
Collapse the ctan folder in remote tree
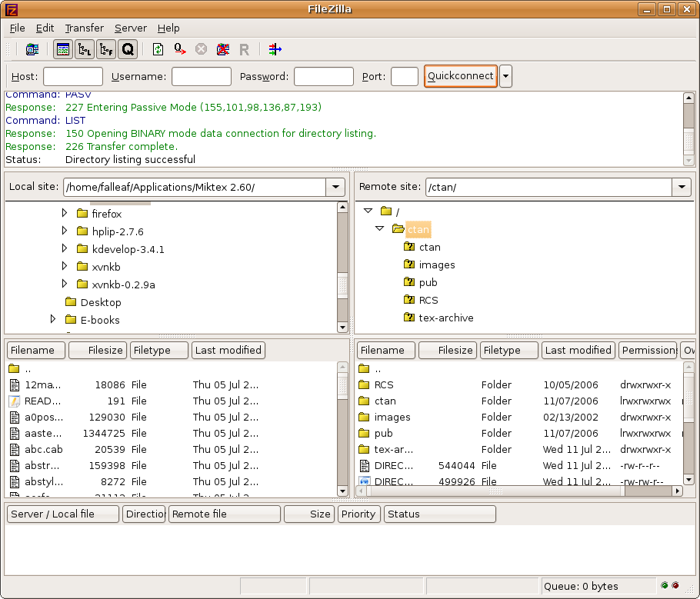point(379,228)
